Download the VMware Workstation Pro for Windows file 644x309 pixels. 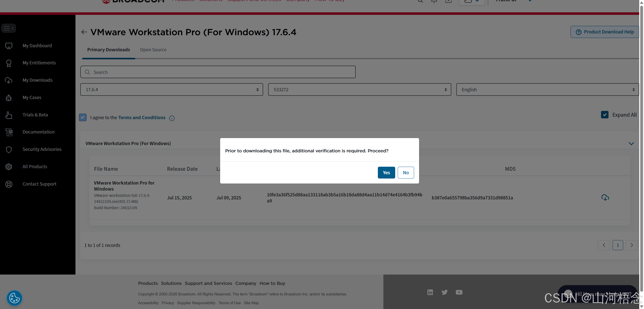click(605, 198)
